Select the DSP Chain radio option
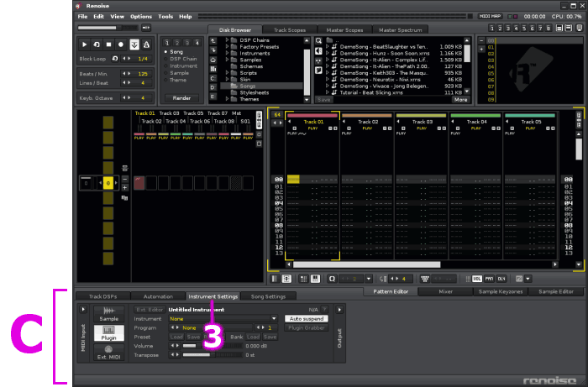 [x=181, y=59]
